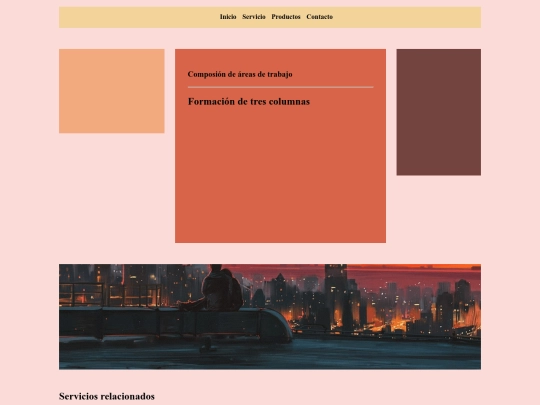This screenshot has height=405, width=540.
Task: Click heading 'Formación de tres columnas'
Action: (x=249, y=102)
